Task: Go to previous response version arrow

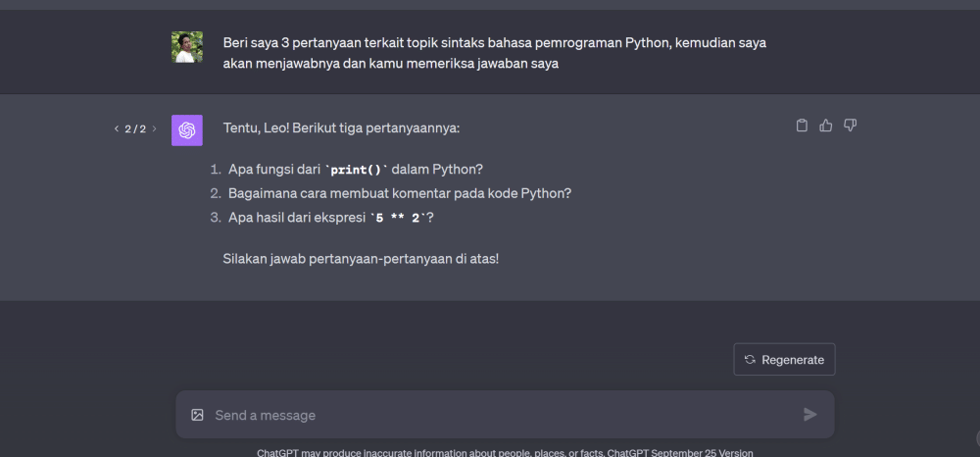Action: point(117,129)
